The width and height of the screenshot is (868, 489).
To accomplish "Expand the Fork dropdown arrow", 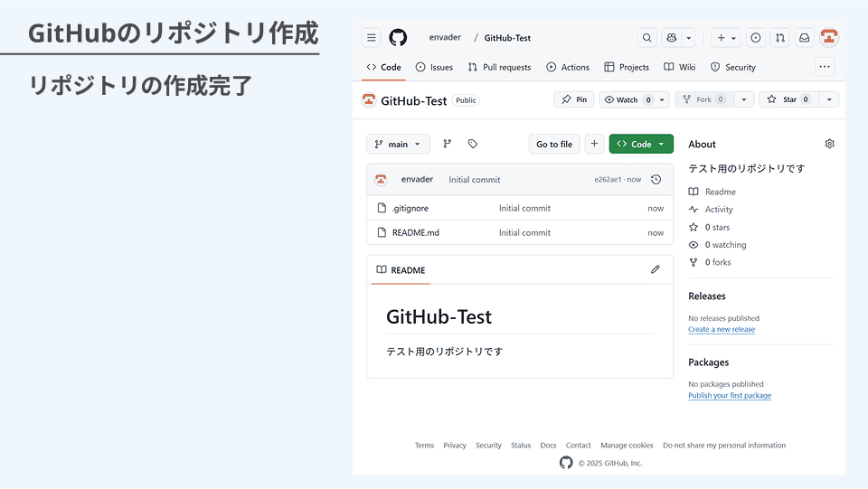I will click(744, 99).
